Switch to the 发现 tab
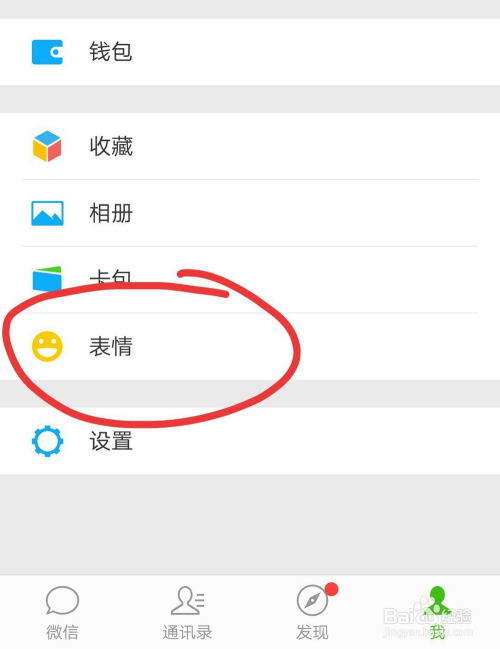The height and width of the screenshot is (649, 500). click(x=312, y=612)
